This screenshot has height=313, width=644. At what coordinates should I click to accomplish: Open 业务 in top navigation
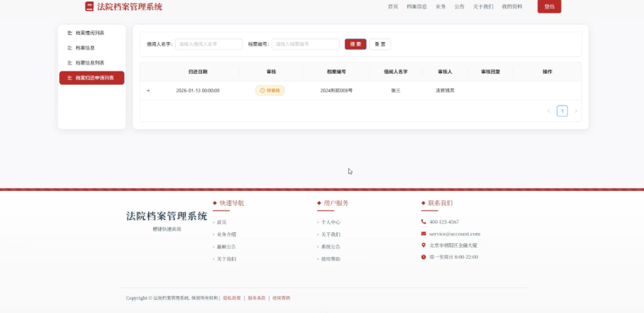click(x=440, y=6)
